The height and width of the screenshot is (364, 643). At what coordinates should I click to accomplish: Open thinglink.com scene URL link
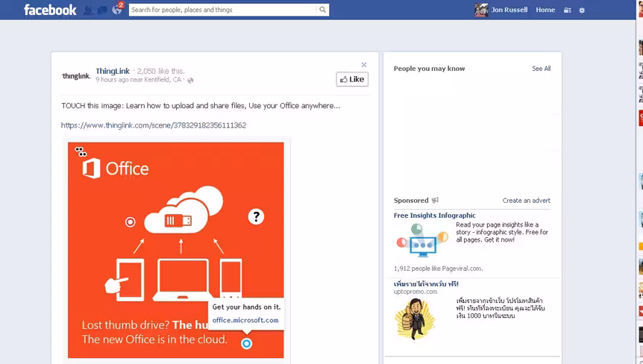[x=154, y=125]
